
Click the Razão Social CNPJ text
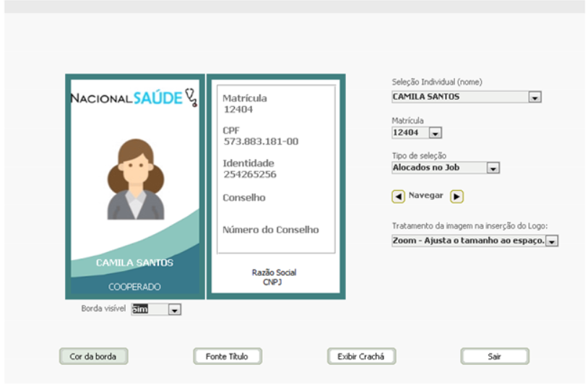point(274,277)
